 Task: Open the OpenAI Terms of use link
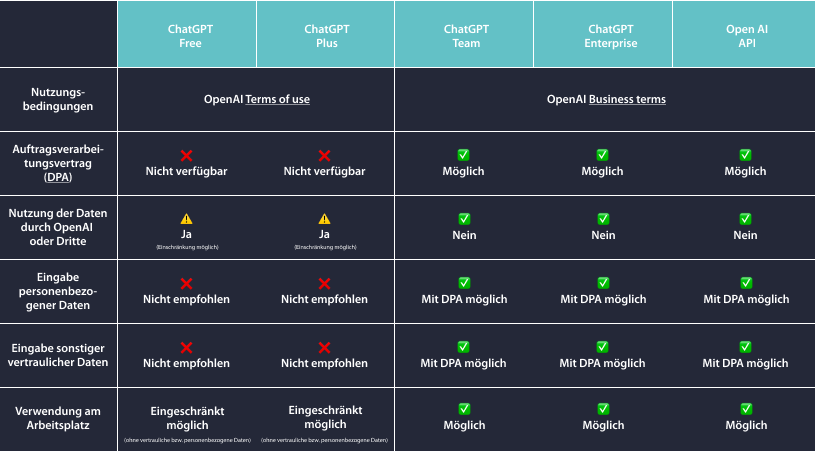point(277,99)
